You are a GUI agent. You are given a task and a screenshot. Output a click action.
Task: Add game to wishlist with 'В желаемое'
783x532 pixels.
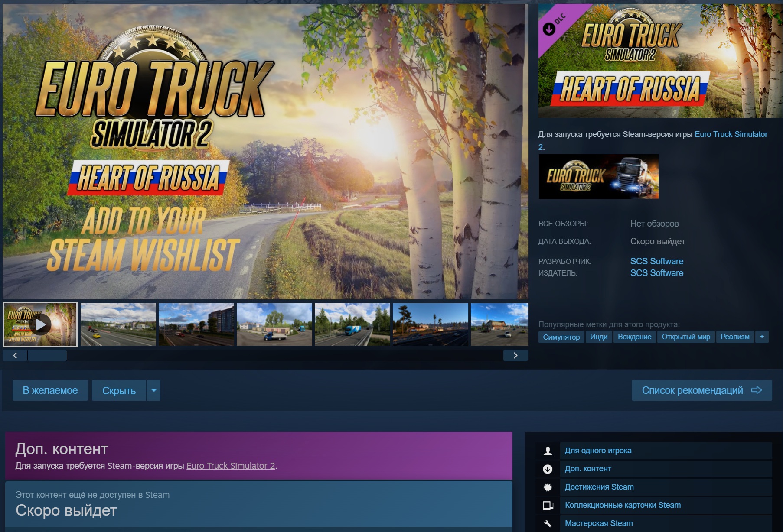50,390
